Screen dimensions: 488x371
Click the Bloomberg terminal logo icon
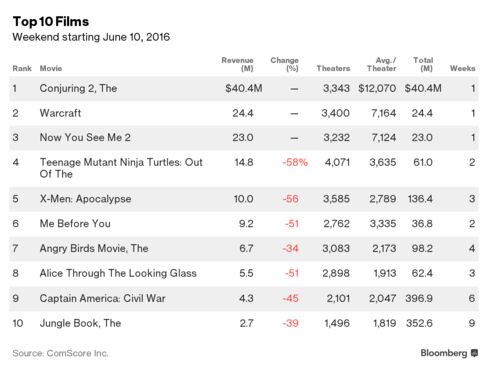474,353
